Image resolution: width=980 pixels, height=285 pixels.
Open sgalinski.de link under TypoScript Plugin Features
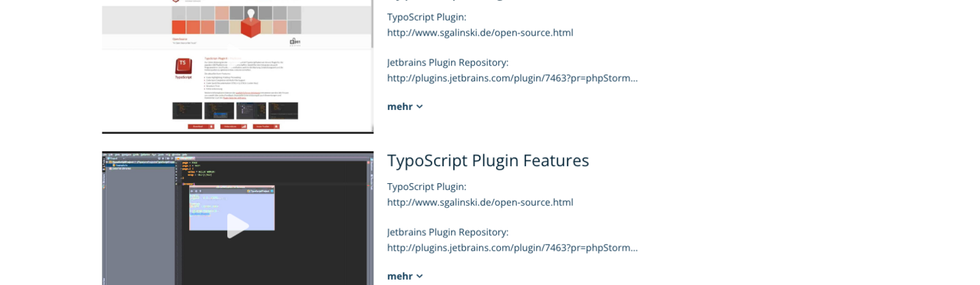pos(480,202)
